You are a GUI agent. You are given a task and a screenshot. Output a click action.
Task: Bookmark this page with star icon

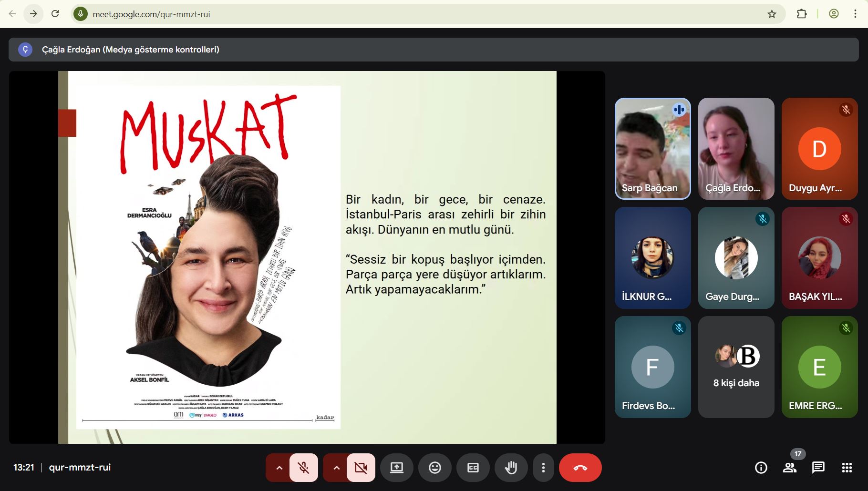click(772, 14)
